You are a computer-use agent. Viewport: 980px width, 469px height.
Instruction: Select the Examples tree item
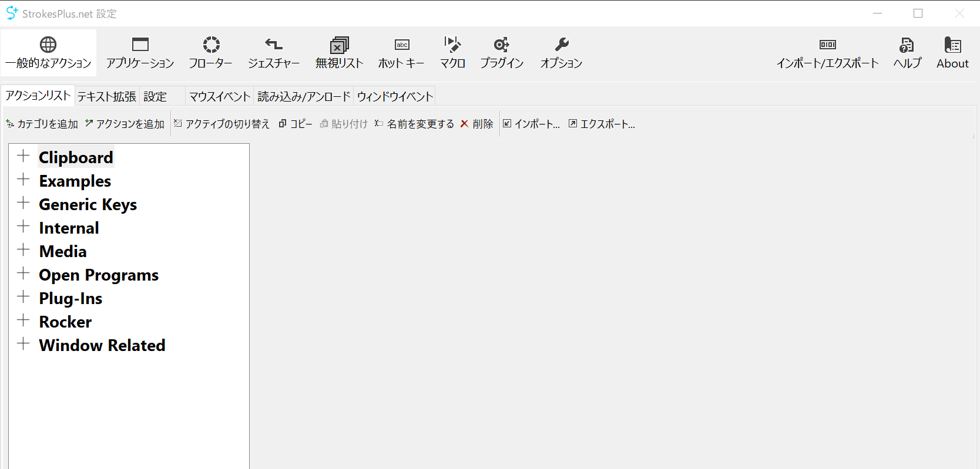point(75,181)
